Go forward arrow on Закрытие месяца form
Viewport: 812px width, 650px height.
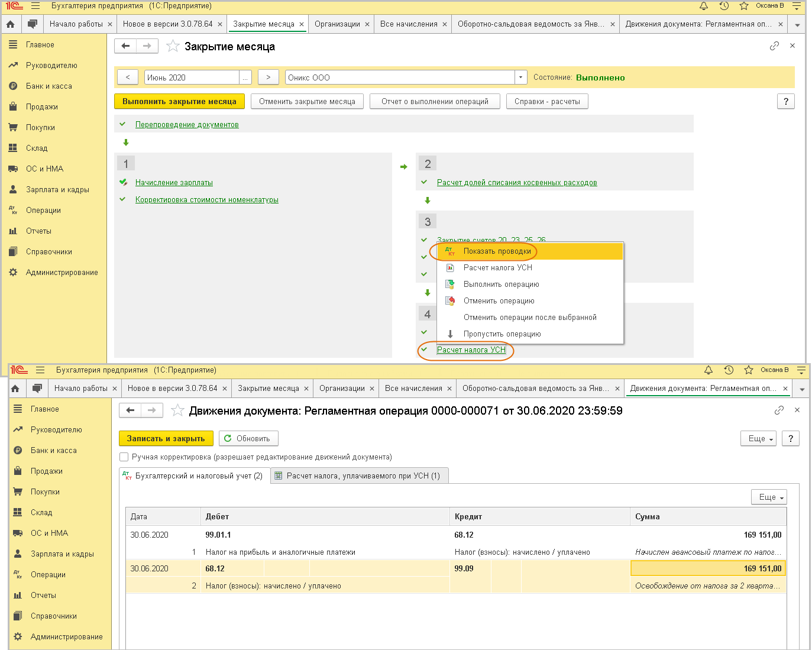coord(147,46)
